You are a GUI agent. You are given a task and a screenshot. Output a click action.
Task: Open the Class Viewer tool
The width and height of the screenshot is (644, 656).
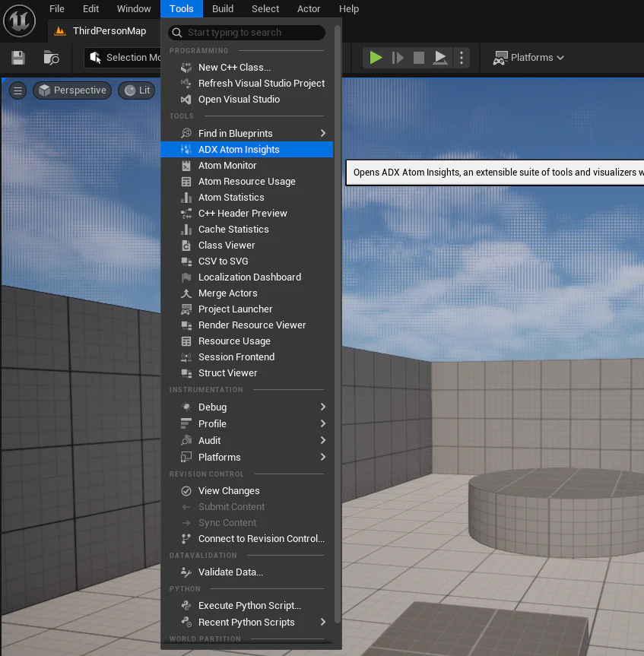247,246
